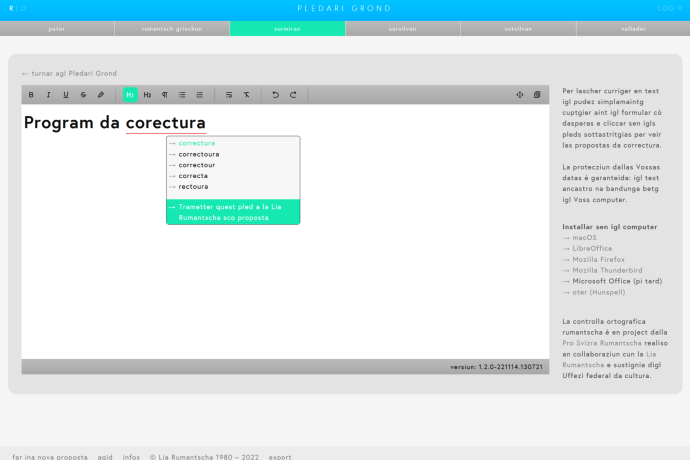This screenshot has height=460, width=690.
Task: Toggle the H1 heading button
Action: 130,95
